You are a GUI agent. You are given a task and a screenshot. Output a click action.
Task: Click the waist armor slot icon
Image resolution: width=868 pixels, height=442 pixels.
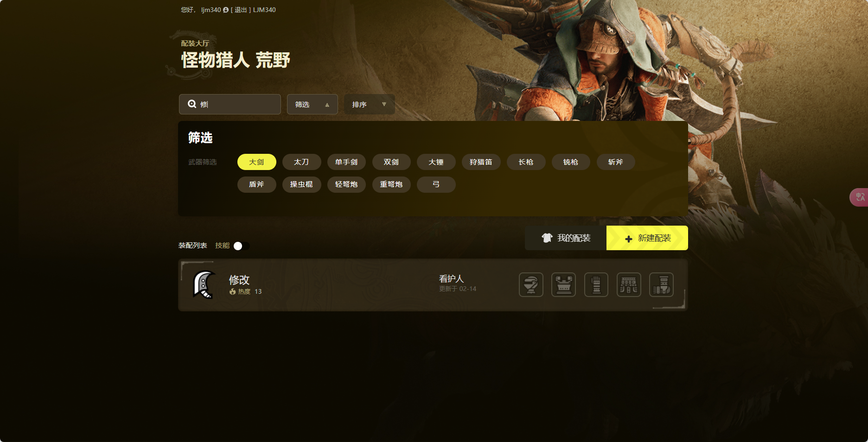pyautogui.click(x=629, y=284)
